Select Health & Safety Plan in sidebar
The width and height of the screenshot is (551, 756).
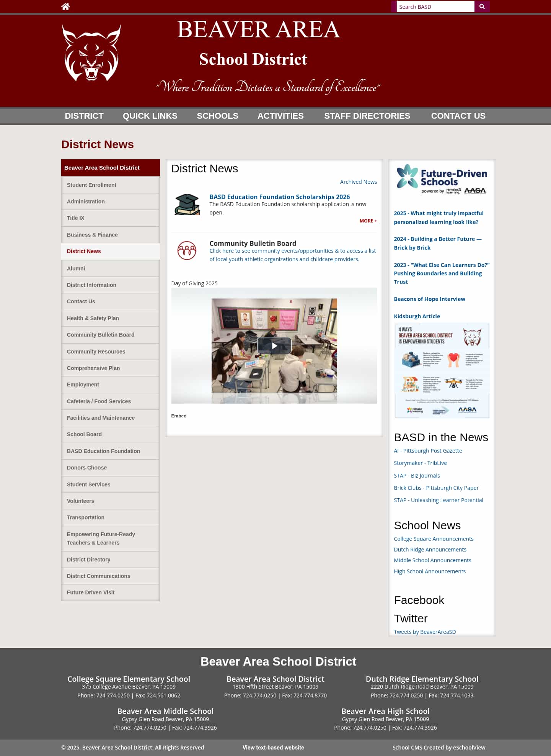tap(111, 318)
